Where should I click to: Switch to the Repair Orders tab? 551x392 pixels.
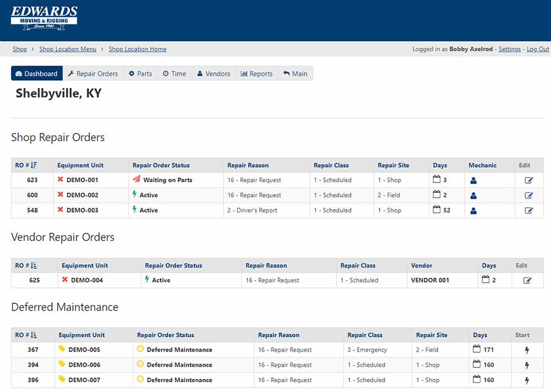click(x=93, y=73)
